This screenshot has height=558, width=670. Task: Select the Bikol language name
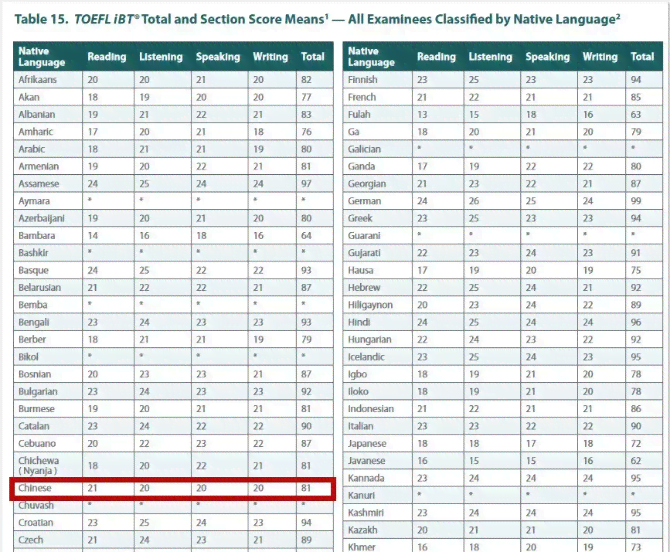(28, 357)
